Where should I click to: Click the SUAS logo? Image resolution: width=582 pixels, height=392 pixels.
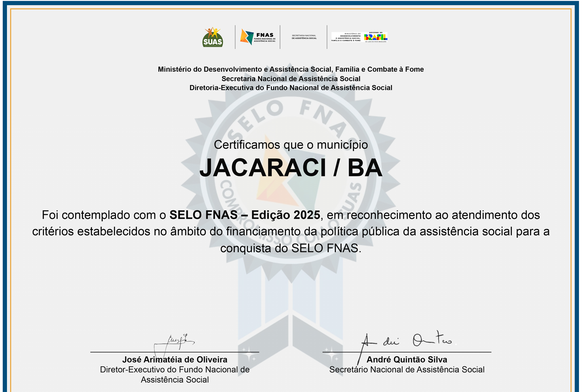point(213,37)
